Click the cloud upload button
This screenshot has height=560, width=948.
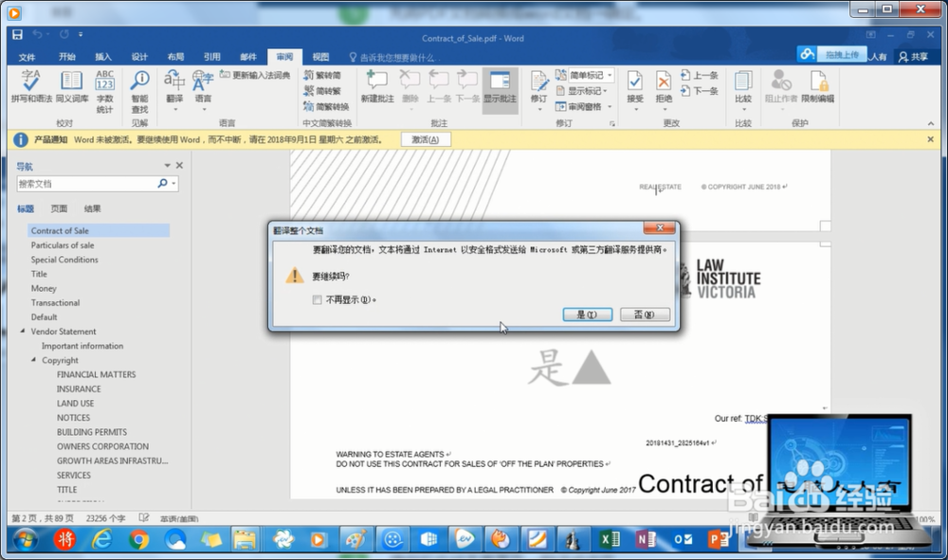point(832,54)
